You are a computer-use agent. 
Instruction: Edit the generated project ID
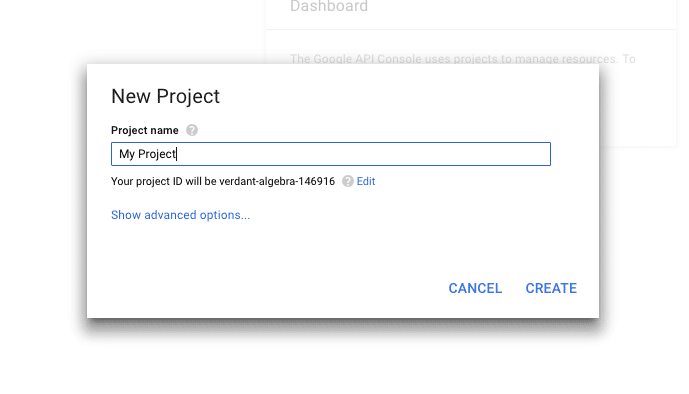(x=366, y=181)
